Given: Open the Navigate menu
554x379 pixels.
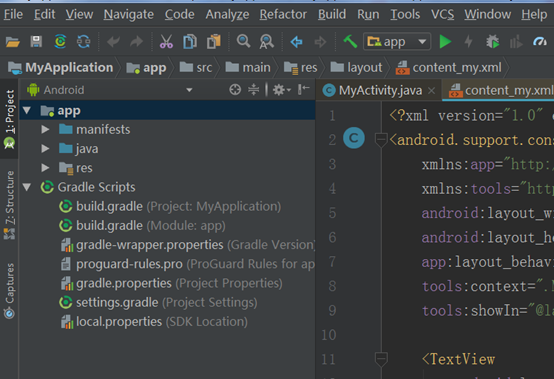Looking at the screenshot, I should (x=129, y=14).
